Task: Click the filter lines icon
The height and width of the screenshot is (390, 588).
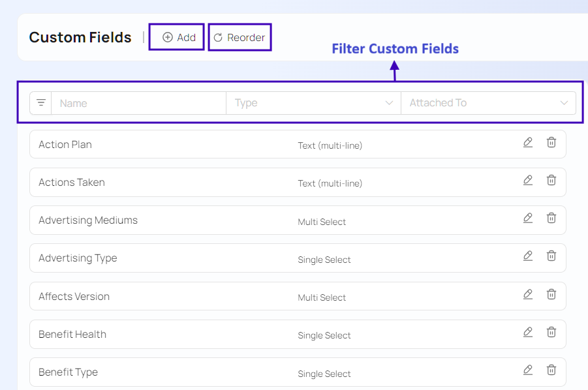Action: [x=41, y=103]
